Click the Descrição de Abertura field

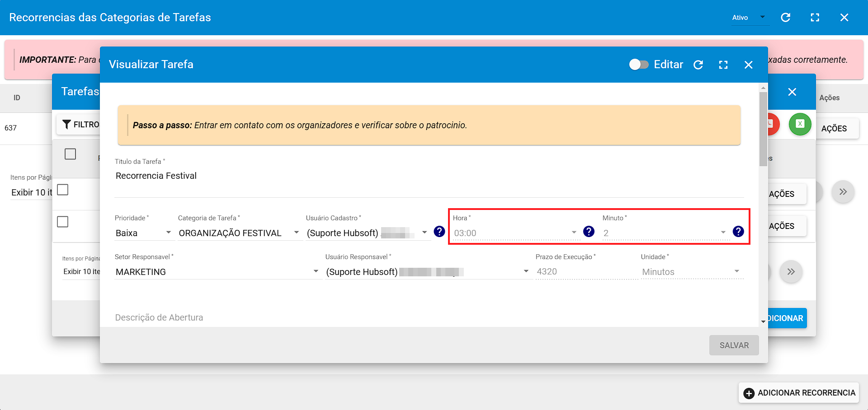coord(429,317)
